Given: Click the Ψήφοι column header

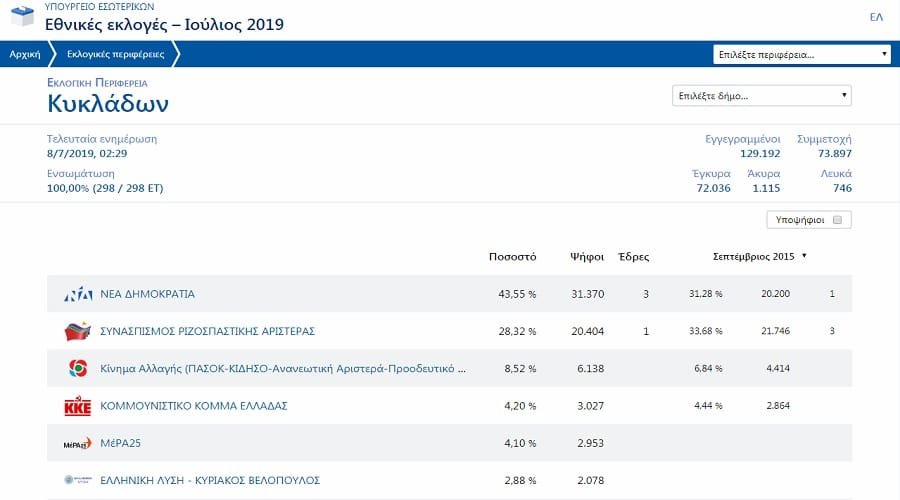Looking at the screenshot, I should point(586,257).
